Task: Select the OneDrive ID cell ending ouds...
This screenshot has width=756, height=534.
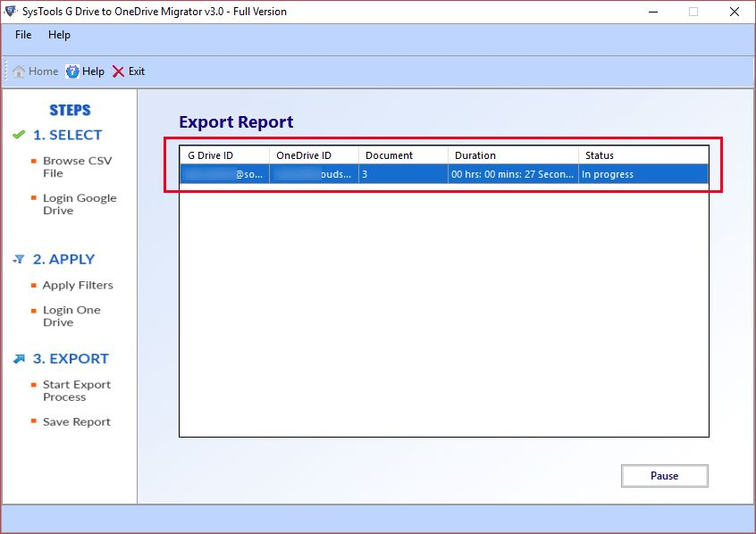Action: coord(314,174)
